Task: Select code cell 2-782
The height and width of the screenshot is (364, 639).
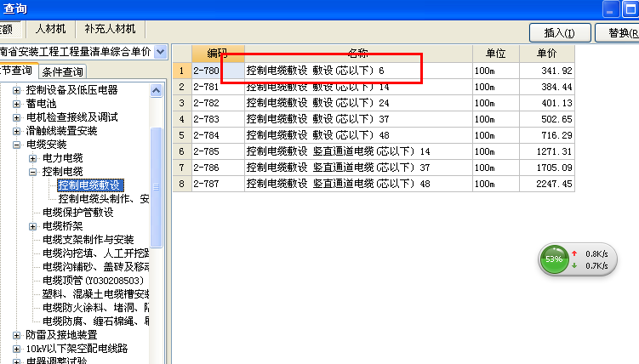Action: (x=218, y=103)
